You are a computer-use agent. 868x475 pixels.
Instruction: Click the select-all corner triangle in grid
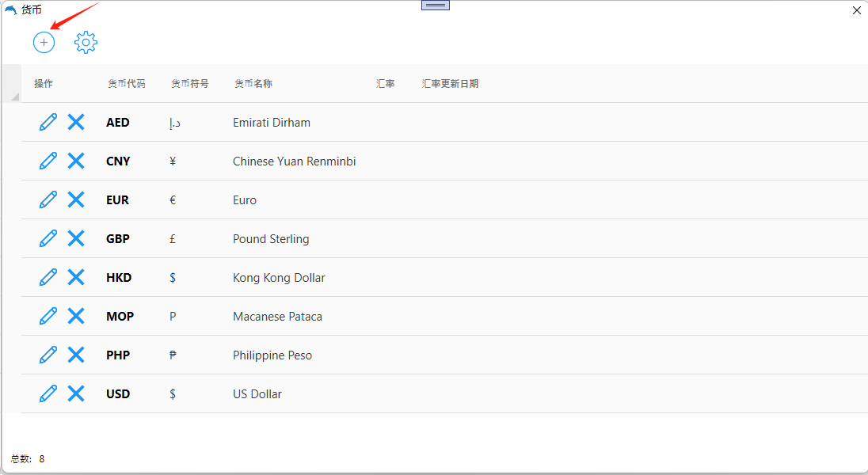tap(13, 96)
